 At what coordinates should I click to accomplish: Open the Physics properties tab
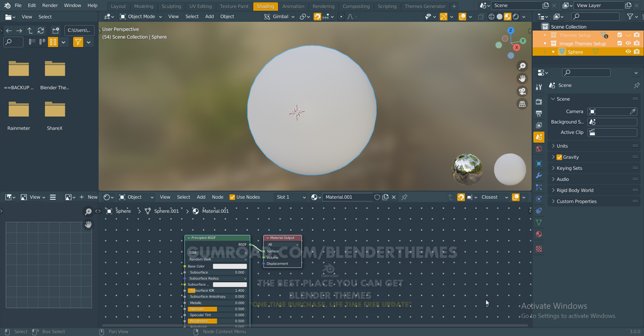tap(539, 199)
